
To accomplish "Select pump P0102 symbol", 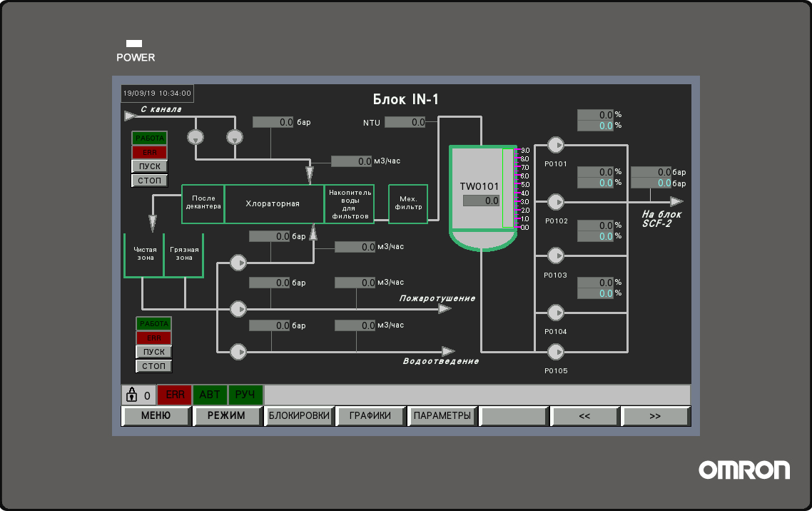I will [x=555, y=201].
